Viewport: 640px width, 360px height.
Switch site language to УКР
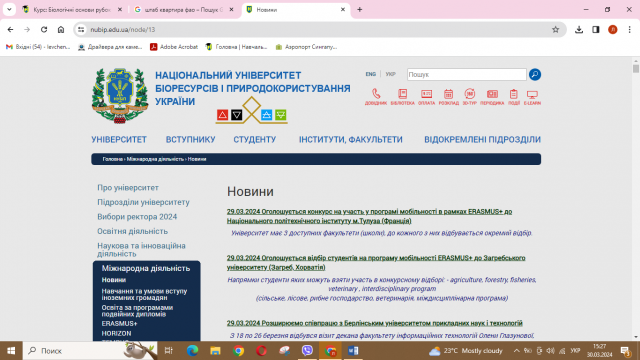[x=391, y=74]
